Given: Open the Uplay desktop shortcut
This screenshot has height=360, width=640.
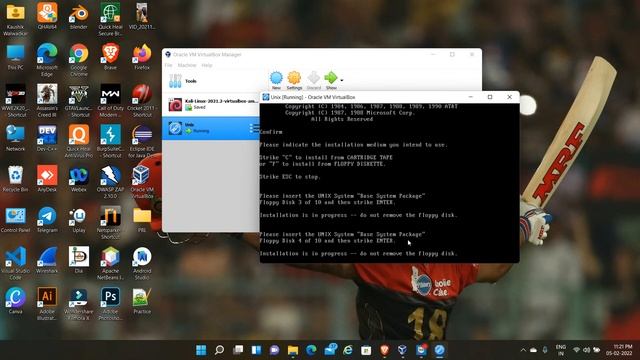Looking at the screenshot, I should 79,219.
